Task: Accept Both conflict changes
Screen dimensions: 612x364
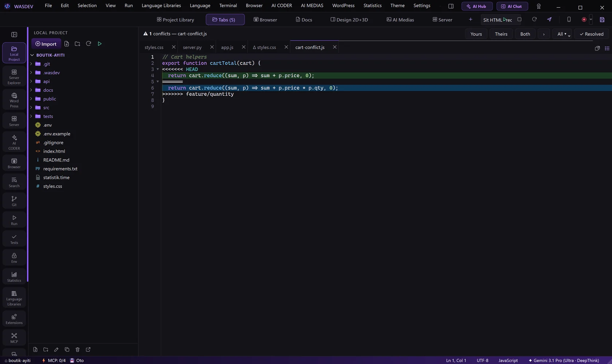Action: [x=525, y=34]
